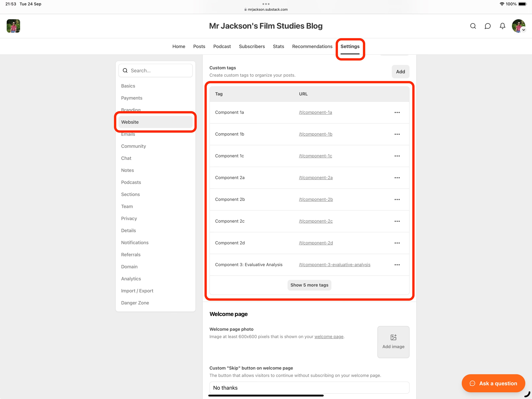Image resolution: width=532 pixels, height=399 pixels.
Task: View the Stats tab
Action: (x=278, y=47)
